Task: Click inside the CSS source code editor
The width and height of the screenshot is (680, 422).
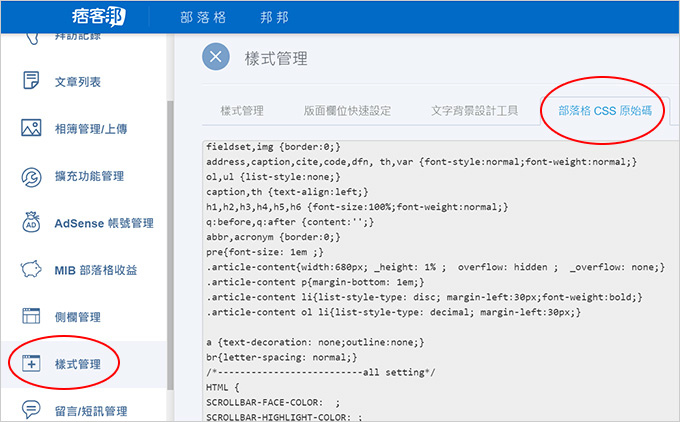Action: pos(441,281)
